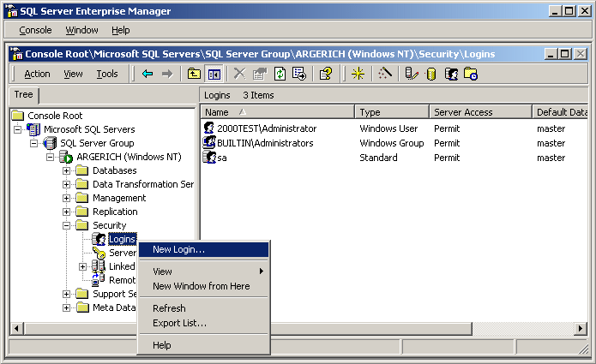Click the Forward arrow toolbar icon

coord(167,74)
